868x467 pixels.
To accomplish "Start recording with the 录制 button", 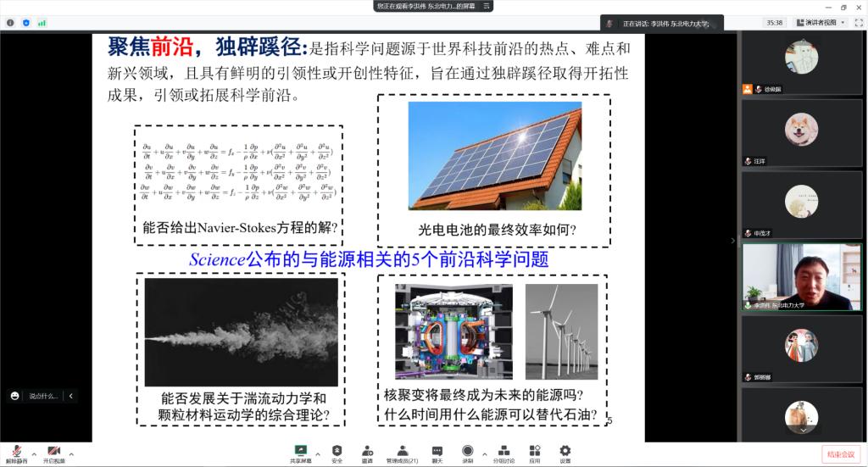I will coord(467,452).
